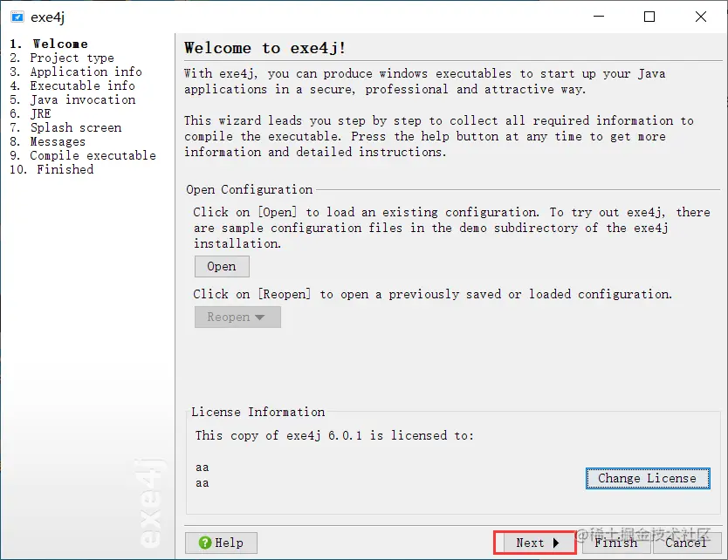Click the Next button

click(535, 543)
